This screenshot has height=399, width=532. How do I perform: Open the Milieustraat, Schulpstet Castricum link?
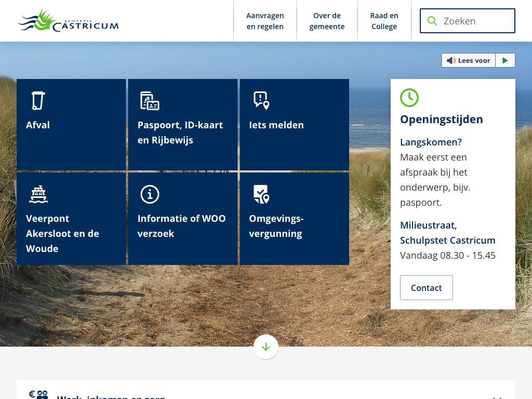click(447, 233)
